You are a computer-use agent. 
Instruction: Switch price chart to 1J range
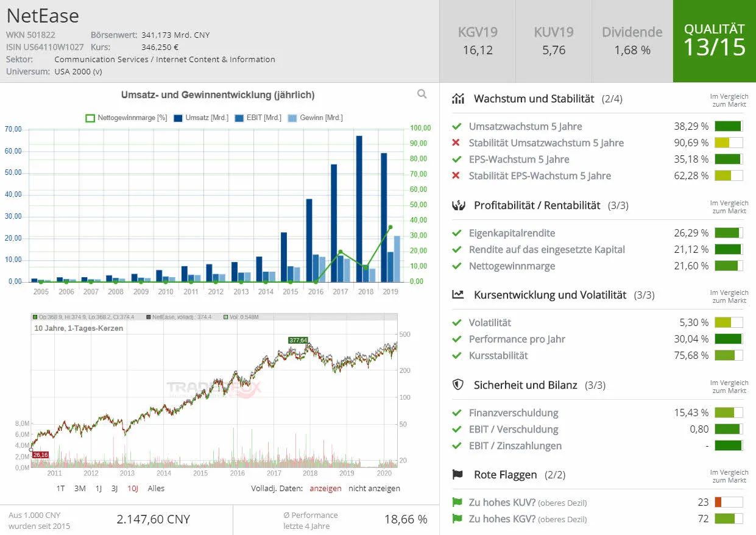coord(99,489)
